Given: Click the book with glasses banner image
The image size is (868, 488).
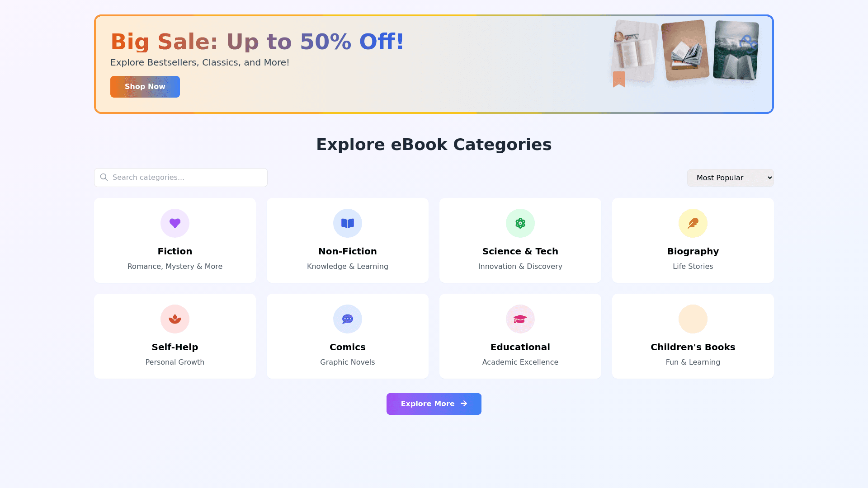Looking at the screenshot, I should [634, 51].
